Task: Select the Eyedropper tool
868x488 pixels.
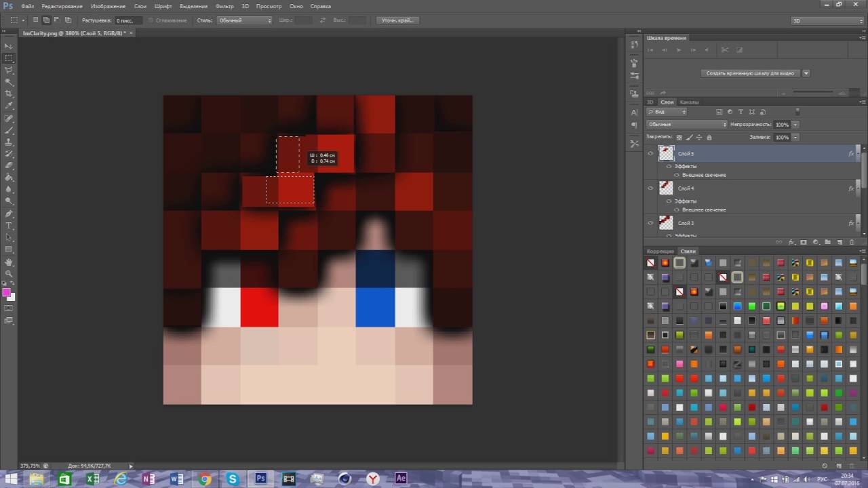Action: tap(9, 106)
